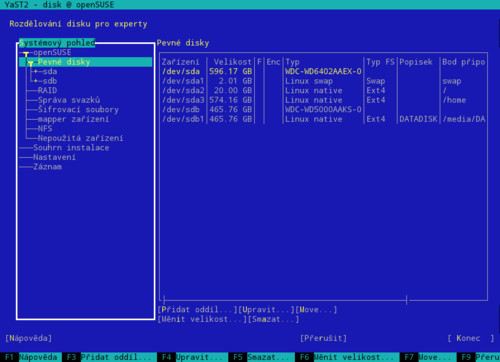Open Souhrn instalace item
500x362 pixels.
(x=71, y=148)
